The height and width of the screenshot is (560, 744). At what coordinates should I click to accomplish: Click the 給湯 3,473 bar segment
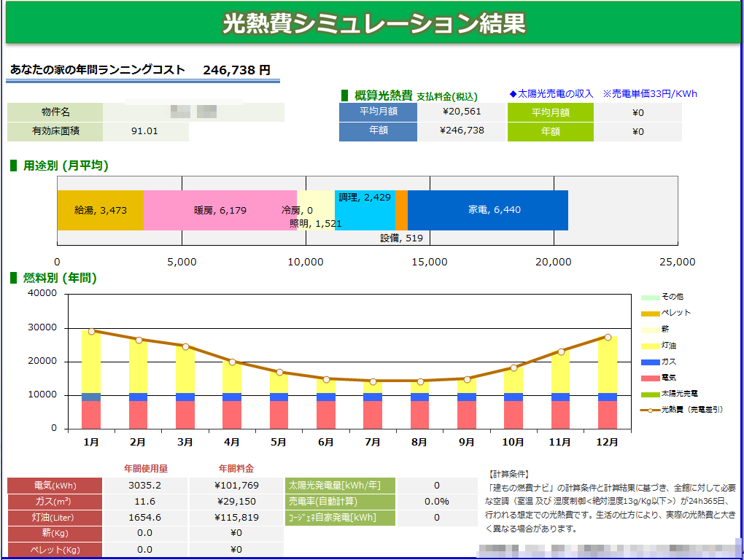coord(100,210)
